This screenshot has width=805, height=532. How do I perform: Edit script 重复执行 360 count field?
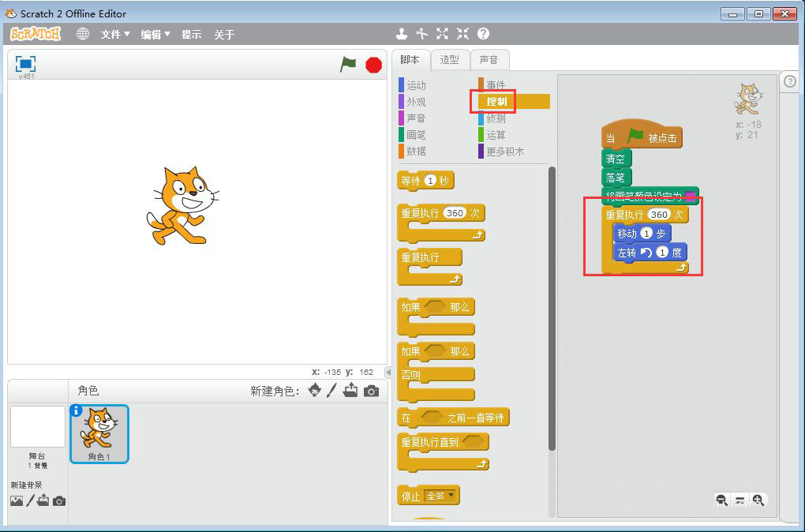click(659, 214)
